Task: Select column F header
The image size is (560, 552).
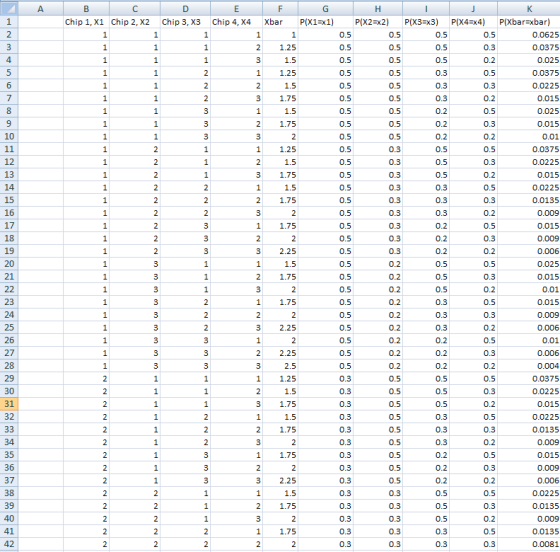Action: click(280, 9)
